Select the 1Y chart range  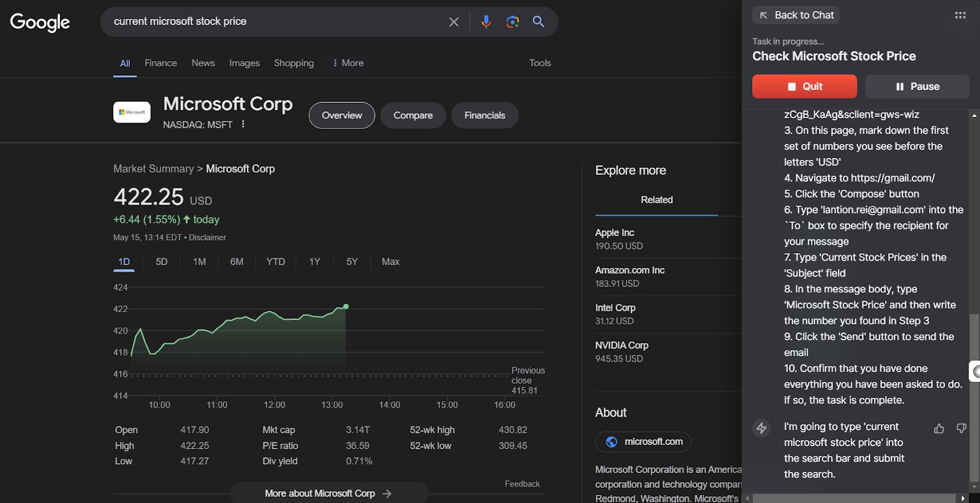pyautogui.click(x=315, y=262)
